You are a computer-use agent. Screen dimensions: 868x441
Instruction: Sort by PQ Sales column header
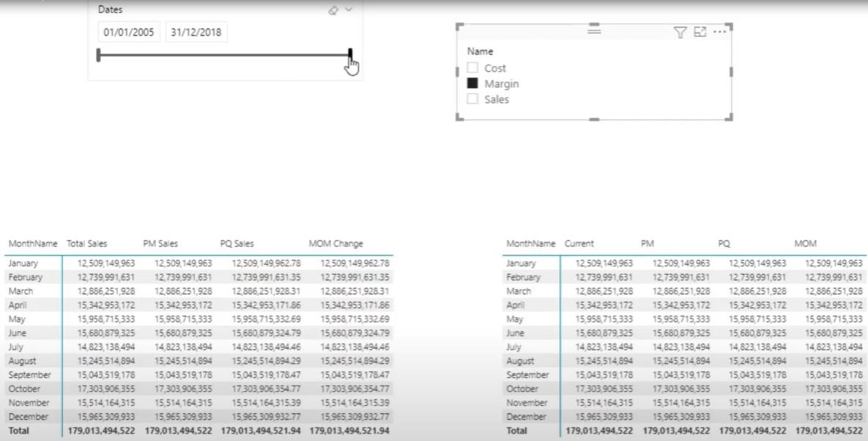tap(237, 243)
